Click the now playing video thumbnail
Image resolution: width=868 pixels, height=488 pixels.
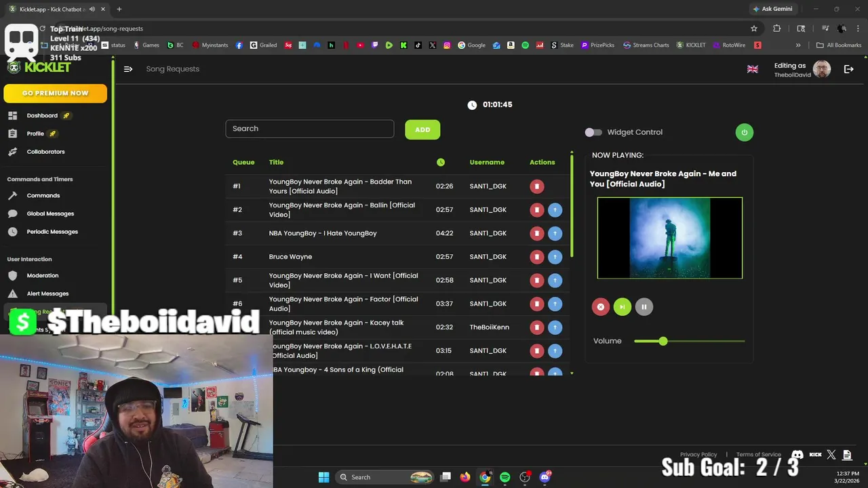(670, 238)
